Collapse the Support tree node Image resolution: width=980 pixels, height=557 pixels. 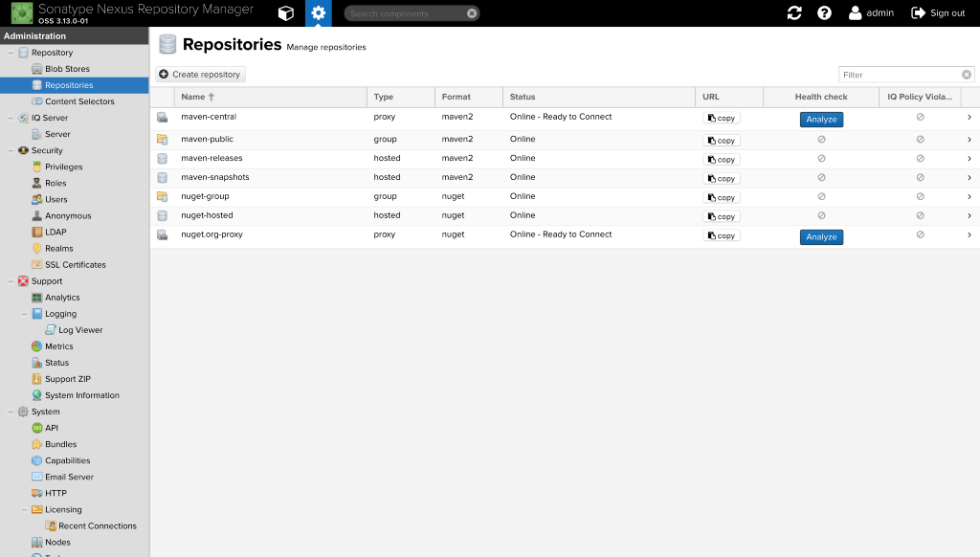(x=11, y=281)
